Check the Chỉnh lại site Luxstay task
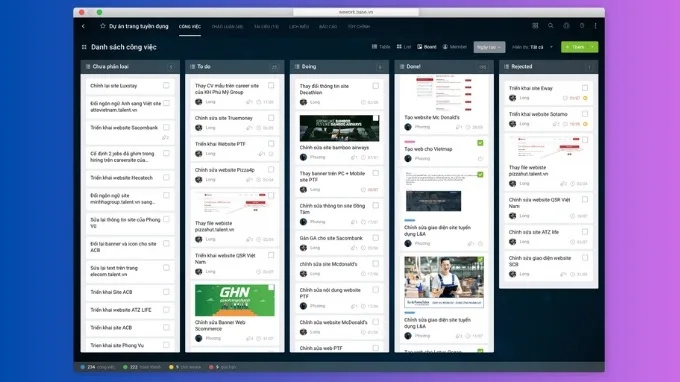This screenshot has height=382, width=680. (166, 85)
